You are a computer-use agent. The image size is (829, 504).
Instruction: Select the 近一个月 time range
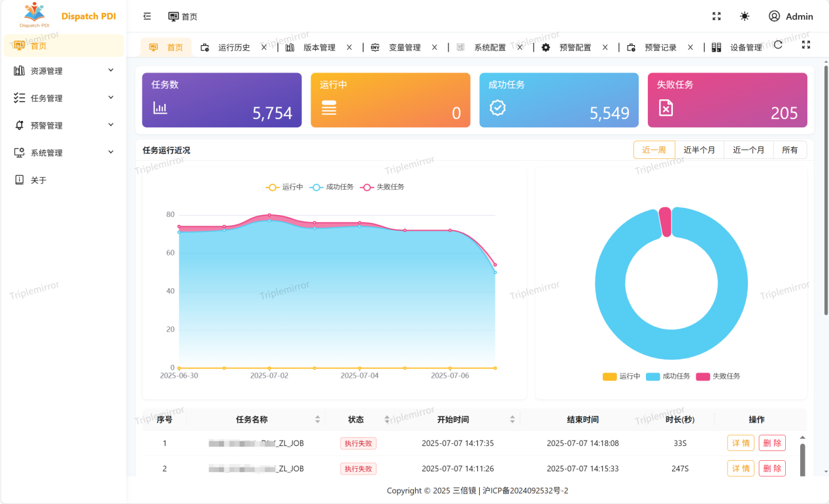coord(748,150)
